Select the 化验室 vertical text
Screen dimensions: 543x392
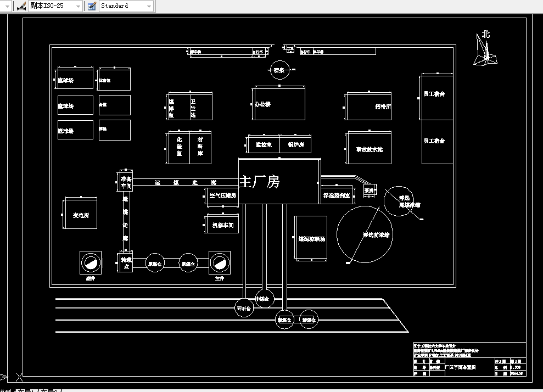(179, 146)
